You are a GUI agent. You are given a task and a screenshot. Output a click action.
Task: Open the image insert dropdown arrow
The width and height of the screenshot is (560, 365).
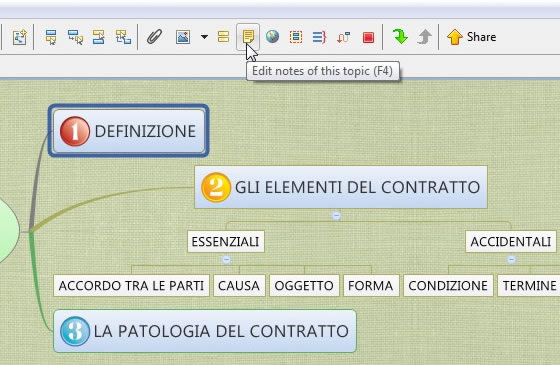[204, 37]
